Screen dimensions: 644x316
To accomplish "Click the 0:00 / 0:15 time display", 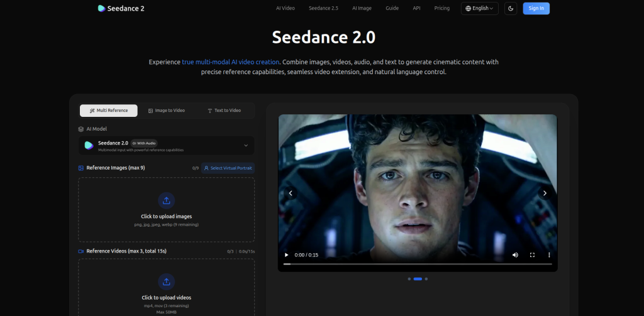I will (x=306, y=255).
